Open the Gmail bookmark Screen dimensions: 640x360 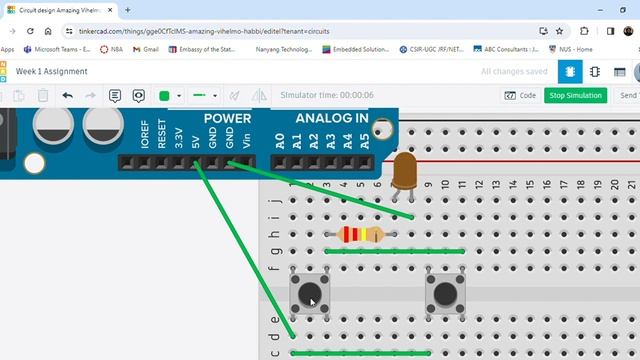point(146,49)
